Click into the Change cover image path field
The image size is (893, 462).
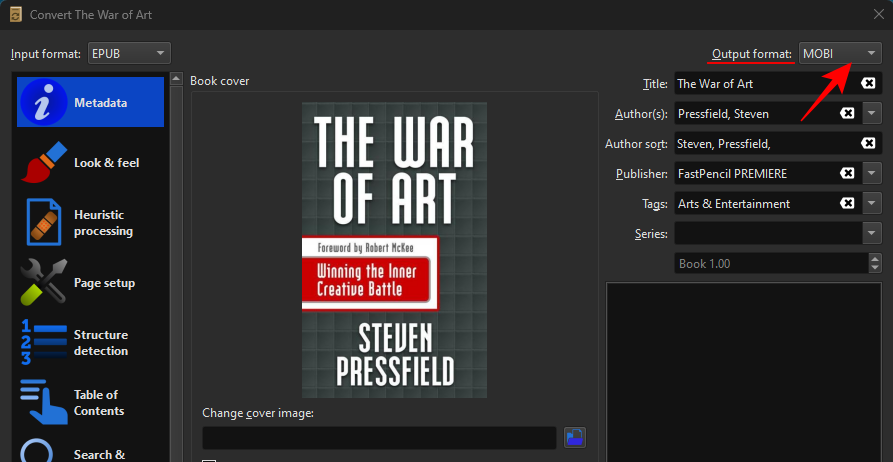pos(379,437)
